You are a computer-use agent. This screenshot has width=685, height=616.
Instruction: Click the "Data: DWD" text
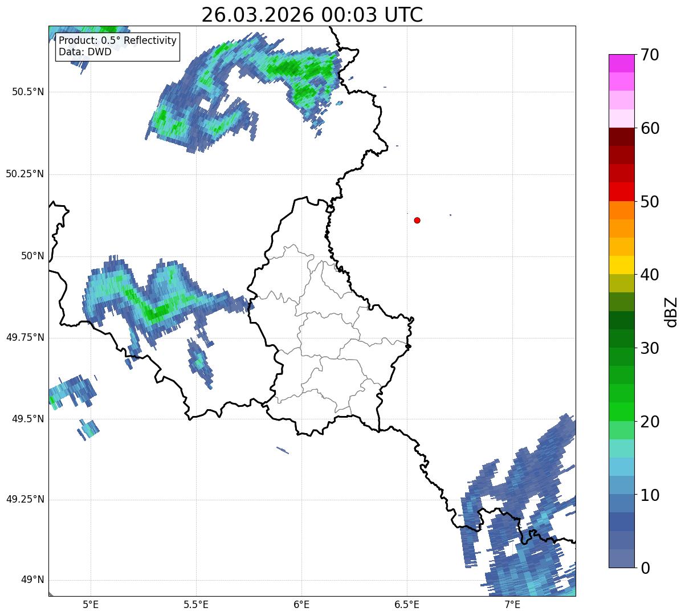point(85,52)
